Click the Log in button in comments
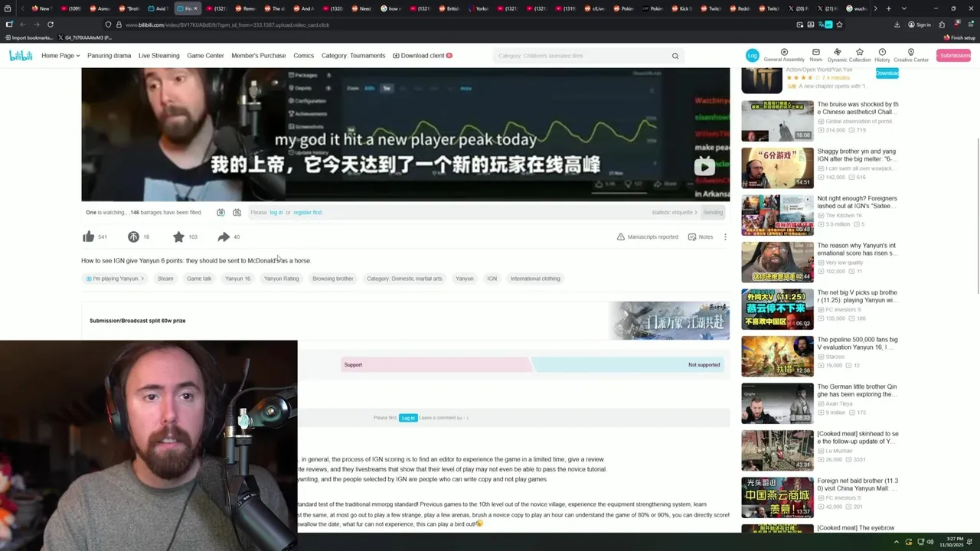This screenshot has width=980, height=551. pos(408,418)
